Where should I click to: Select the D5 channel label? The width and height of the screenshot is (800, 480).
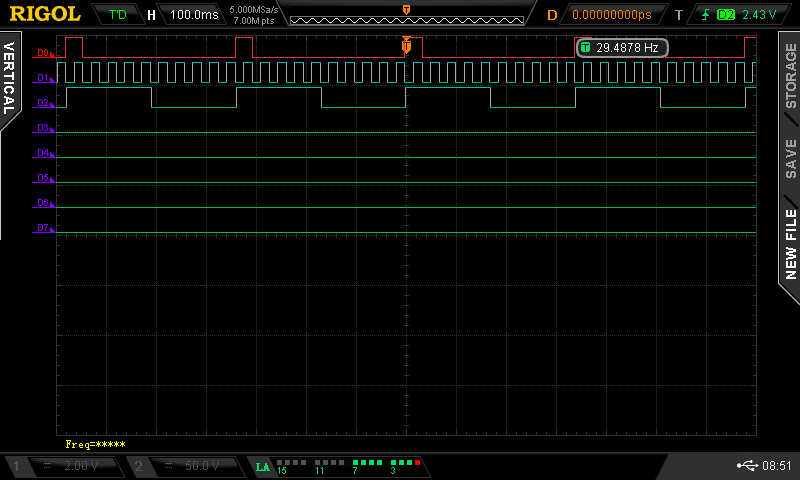pos(43,178)
